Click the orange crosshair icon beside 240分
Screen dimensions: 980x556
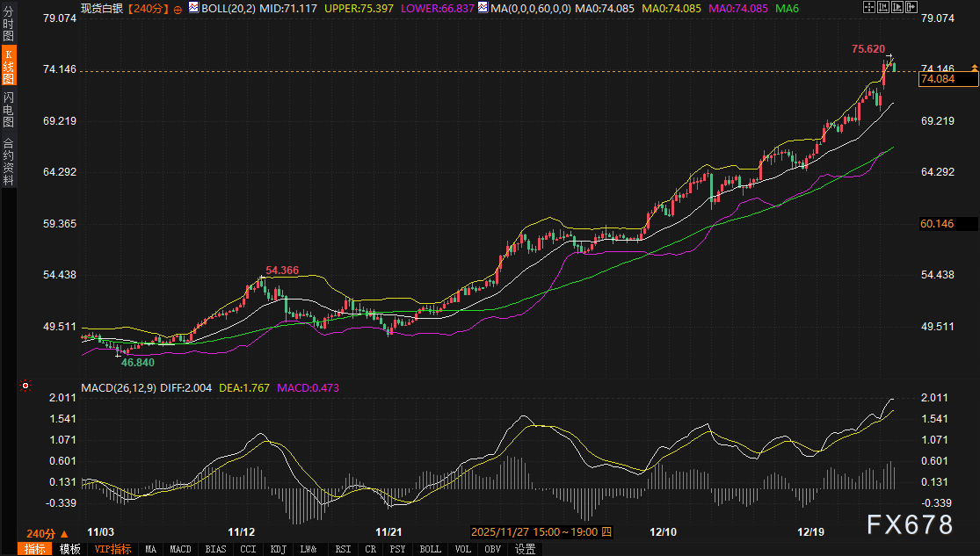178,9
